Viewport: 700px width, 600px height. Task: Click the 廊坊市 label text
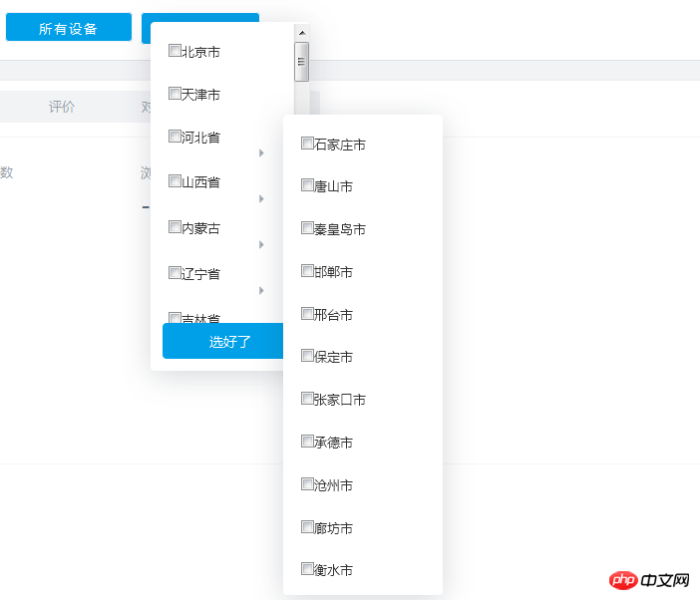[x=333, y=528]
